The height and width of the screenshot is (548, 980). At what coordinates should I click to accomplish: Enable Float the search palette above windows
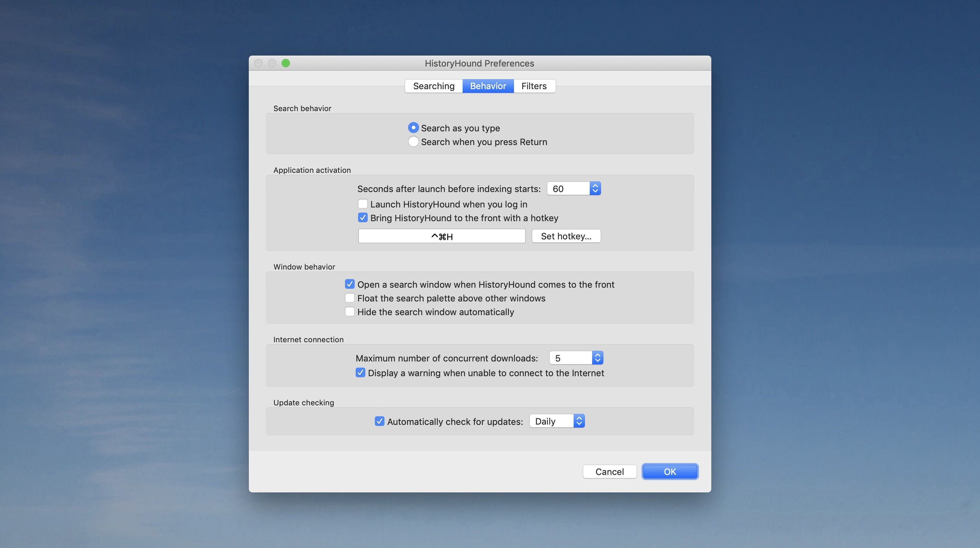click(x=350, y=298)
